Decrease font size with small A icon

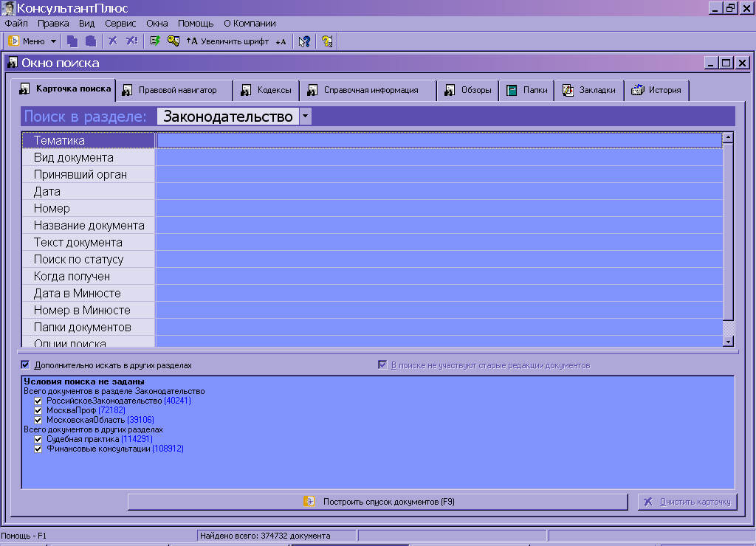pyautogui.click(x=281, y=41)
